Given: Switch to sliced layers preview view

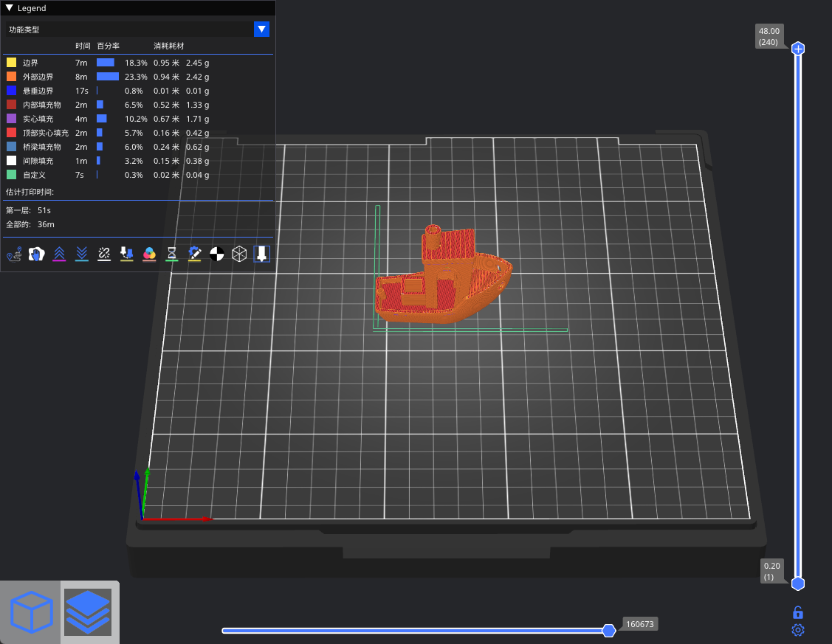Looking at the screenshot, I should click(89, 612).
